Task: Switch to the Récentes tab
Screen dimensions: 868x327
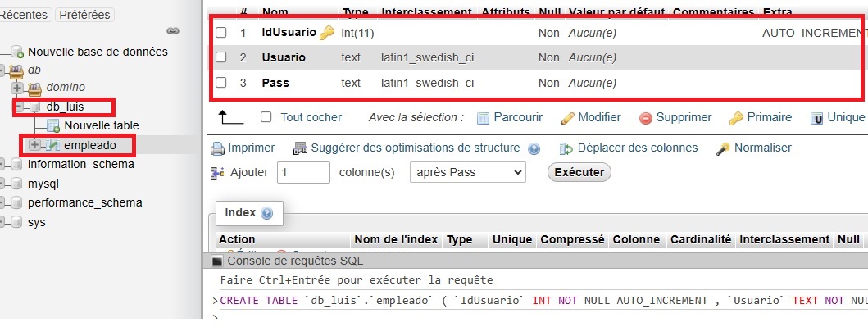Action: click(x=25, y=15)
